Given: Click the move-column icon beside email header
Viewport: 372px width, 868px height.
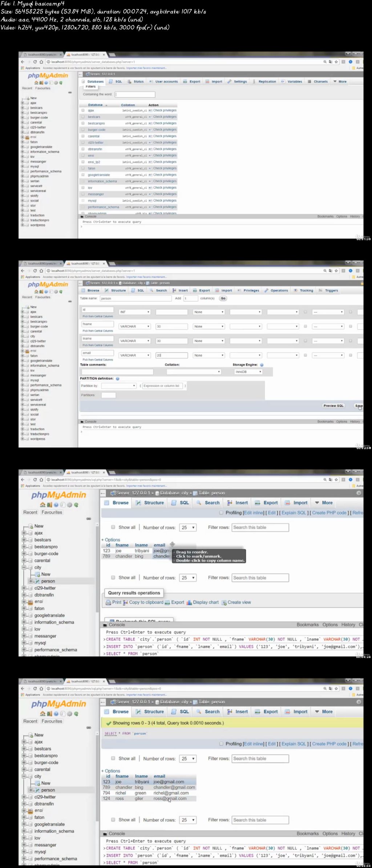Looking at the screenshot, I should point(172,544).
